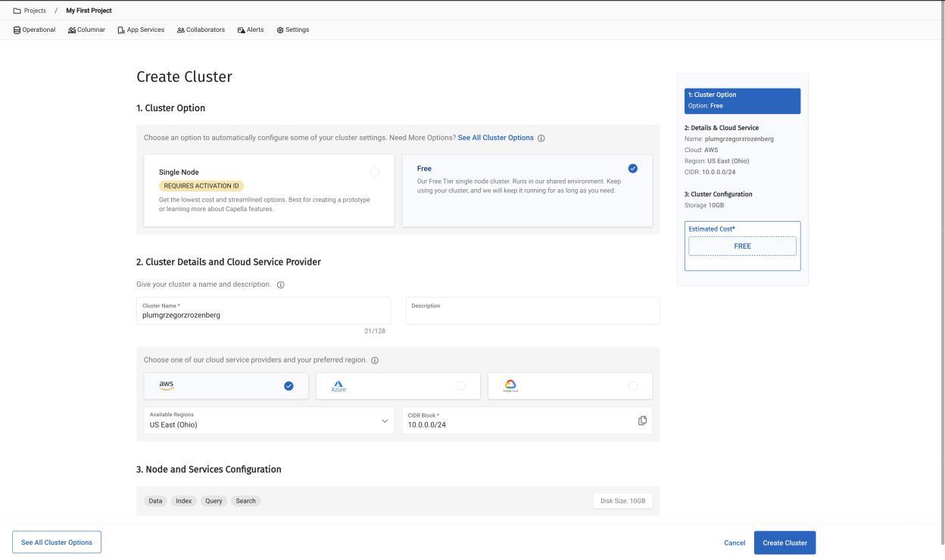Screen dimensions: 945x560
Task: Click REQUIRES ACTIVATION ID badge
Action: coord(201,186)
